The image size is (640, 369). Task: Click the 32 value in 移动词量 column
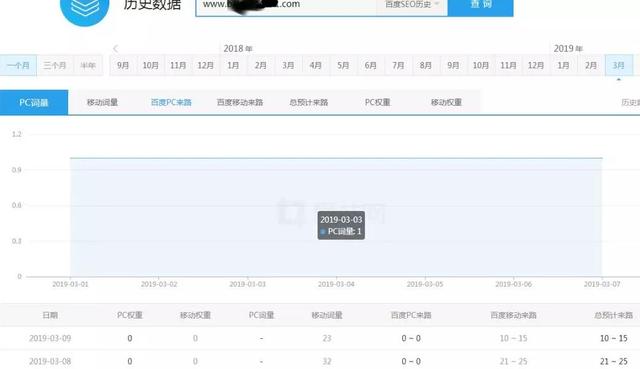point(327,362)
